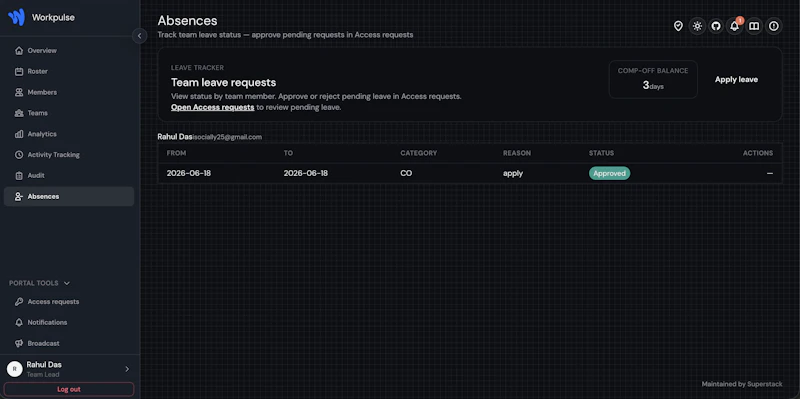Toggle light theme with sun icon
The height and width of the screenshot is (399, 800).
[697, 26]
